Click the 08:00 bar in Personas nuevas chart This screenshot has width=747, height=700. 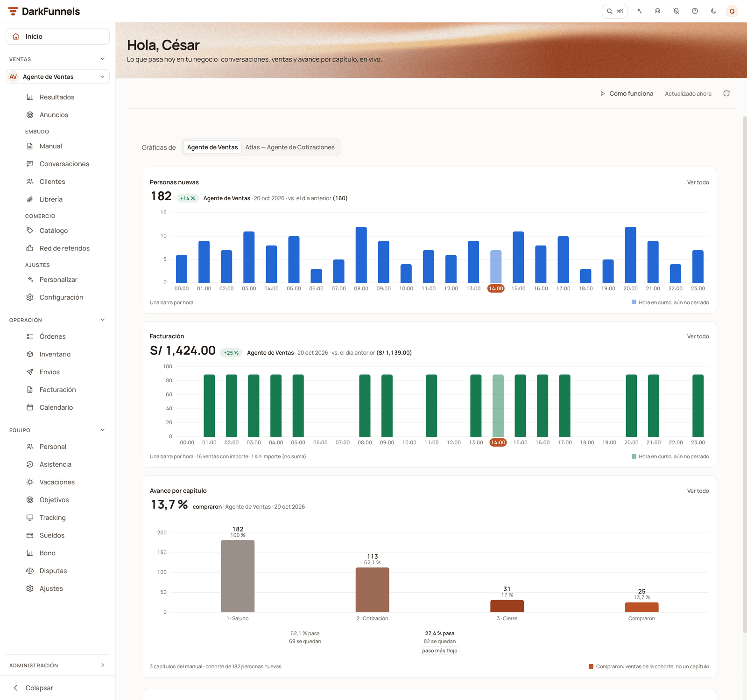361,255
